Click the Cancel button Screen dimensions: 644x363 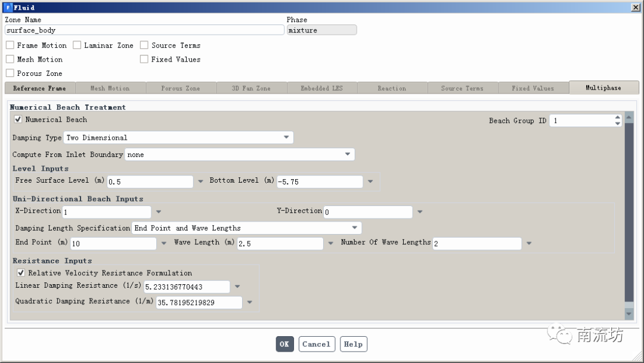click(x=317, y=344)
